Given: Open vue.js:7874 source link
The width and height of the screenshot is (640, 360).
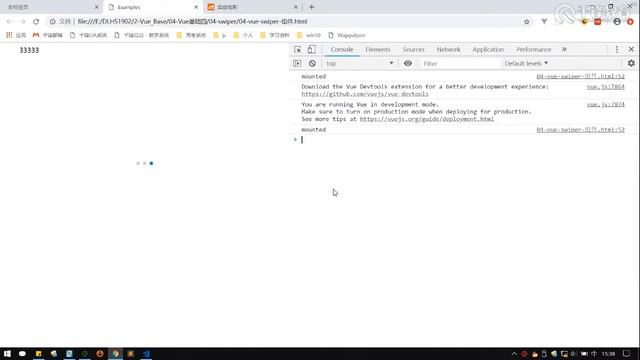Looking at the screenshot, I should coord(605,104).
